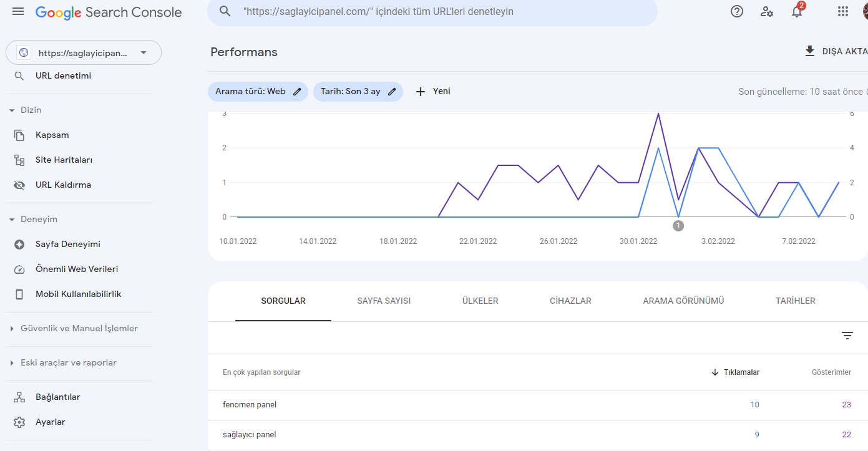Export data with DIŞA AKTAR
This screenshot has width=868, height=451.
[836, 51]
